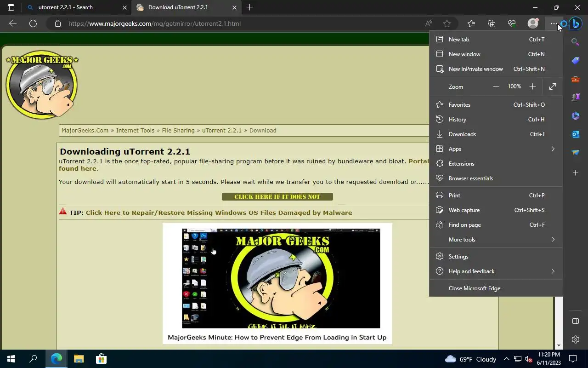Add sidebar item with plus icon
The image size is (588, 368).
[575, 173]
